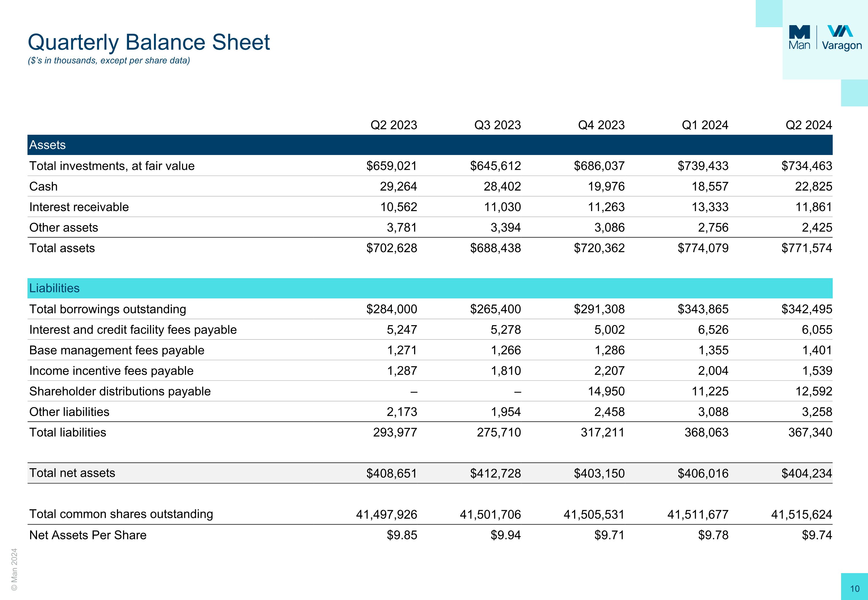The width and height of the screenshot is (868, 600).
Task: Click Total borrowings outstanding label
Action: coord(108,309)
